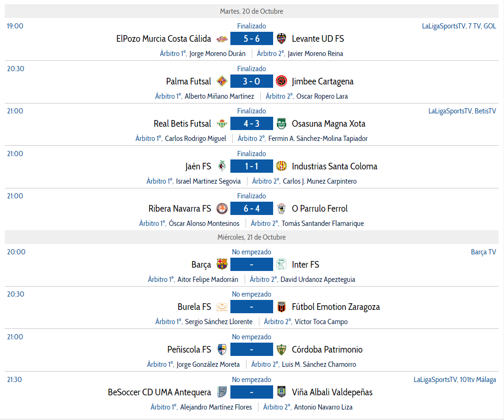Click the Levante UD FS crest
Viewport: 504px width, 420px height.
point(281,38)
